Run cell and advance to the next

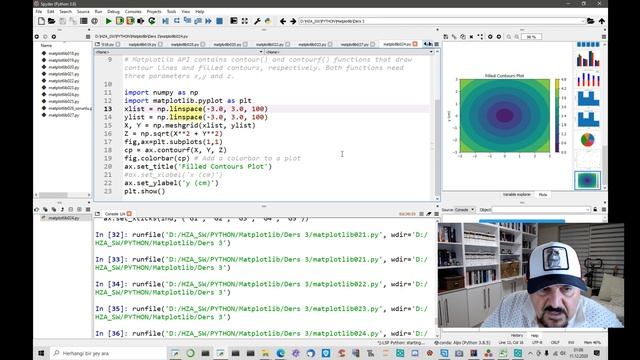tap(130, 21)
